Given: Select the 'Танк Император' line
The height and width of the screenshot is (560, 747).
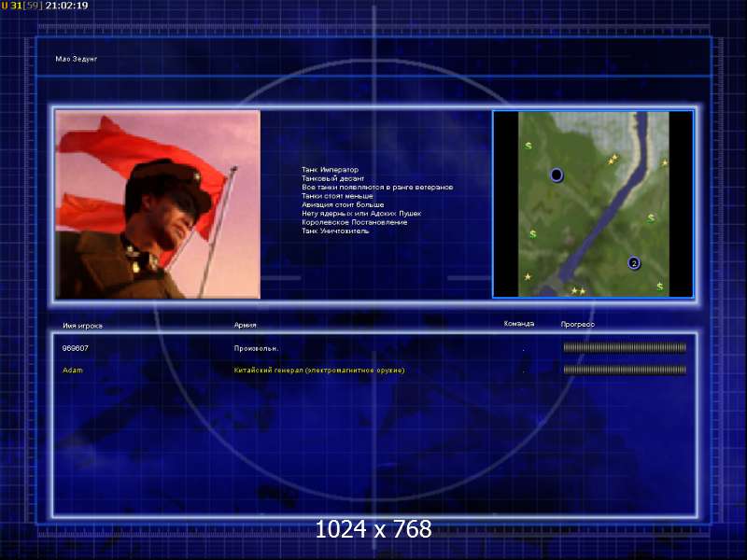Looking at the screenshot, I should pyautogui.click(x=330, y=170).
